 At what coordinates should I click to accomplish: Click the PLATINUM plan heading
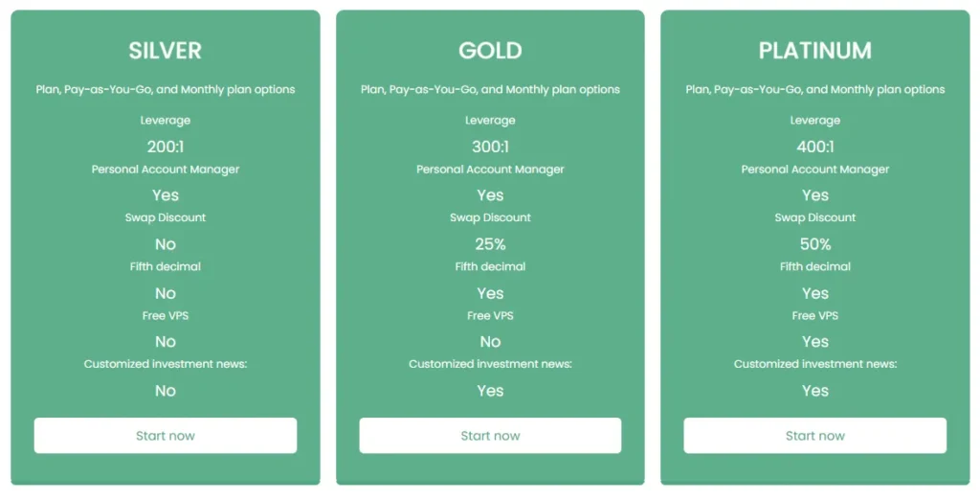pos(814,51)
